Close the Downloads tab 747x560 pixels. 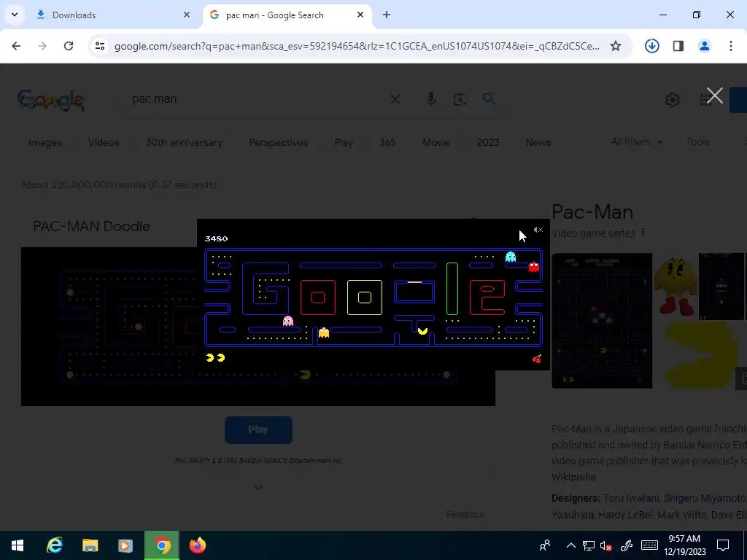[x=187, y=15]
